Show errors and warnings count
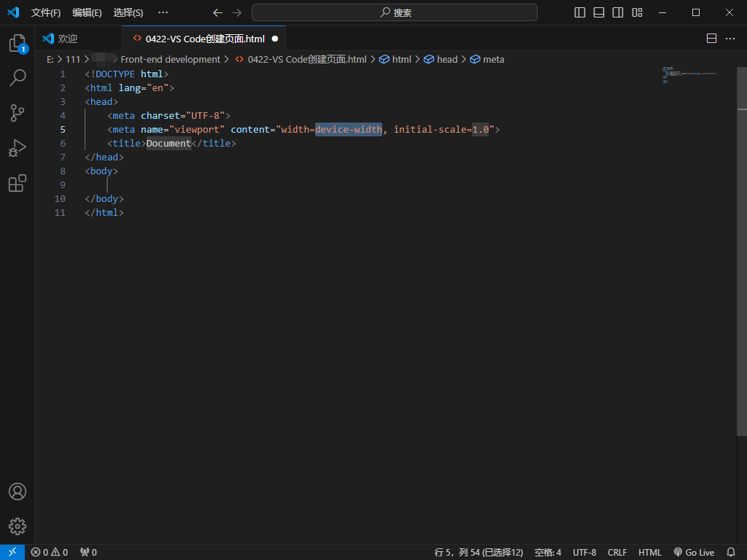 tap(50, 553)
